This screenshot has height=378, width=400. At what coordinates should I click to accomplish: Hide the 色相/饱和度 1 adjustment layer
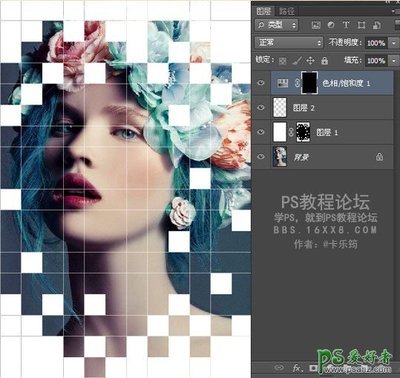[261, 83]
